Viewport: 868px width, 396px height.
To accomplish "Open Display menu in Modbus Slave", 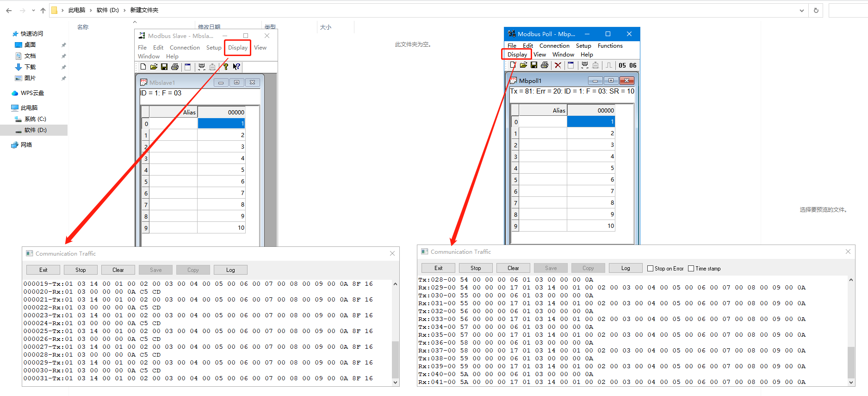I will click(x=238, y=48).
